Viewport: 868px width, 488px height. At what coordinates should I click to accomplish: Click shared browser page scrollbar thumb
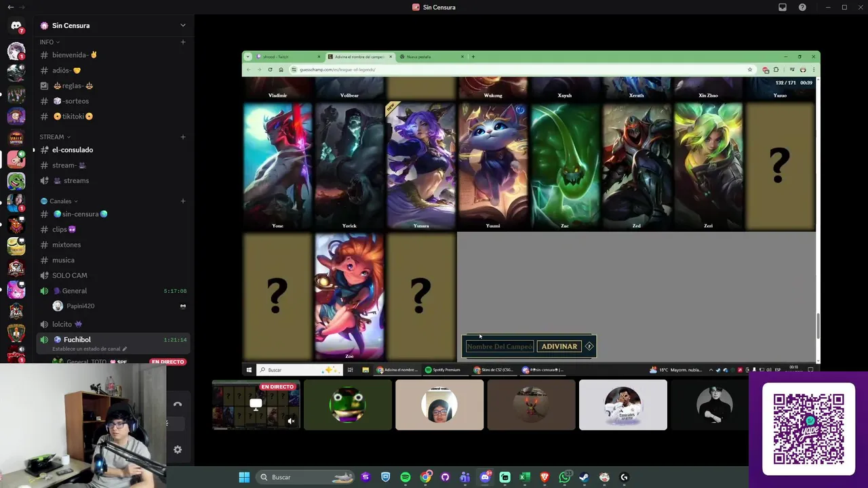click(x=817, y=327)
